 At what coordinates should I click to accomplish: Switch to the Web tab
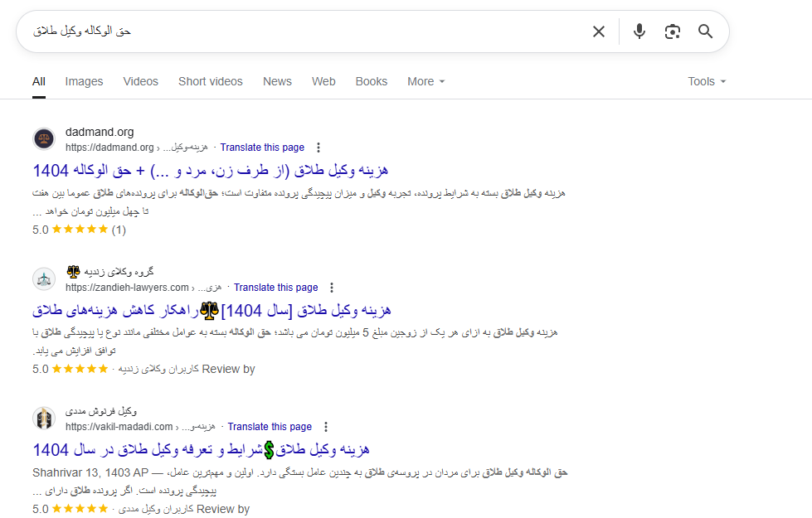click(x=323, y=82)
